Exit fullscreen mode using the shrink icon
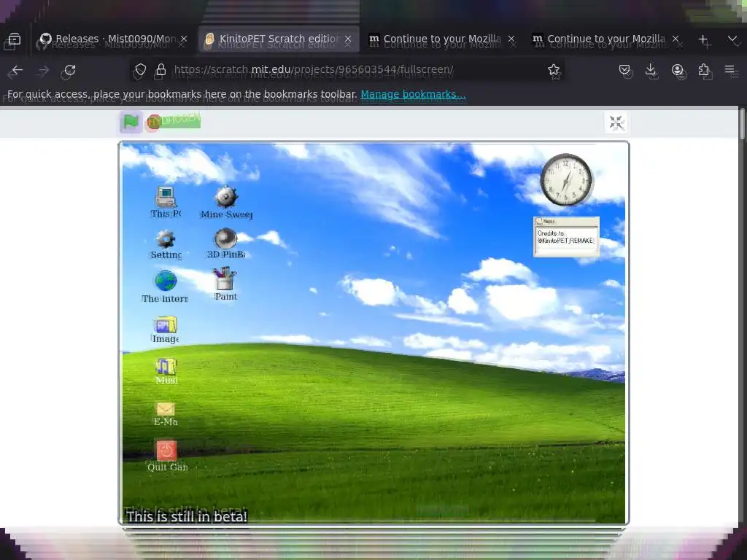Screen dimensions: 747x560 616,122
